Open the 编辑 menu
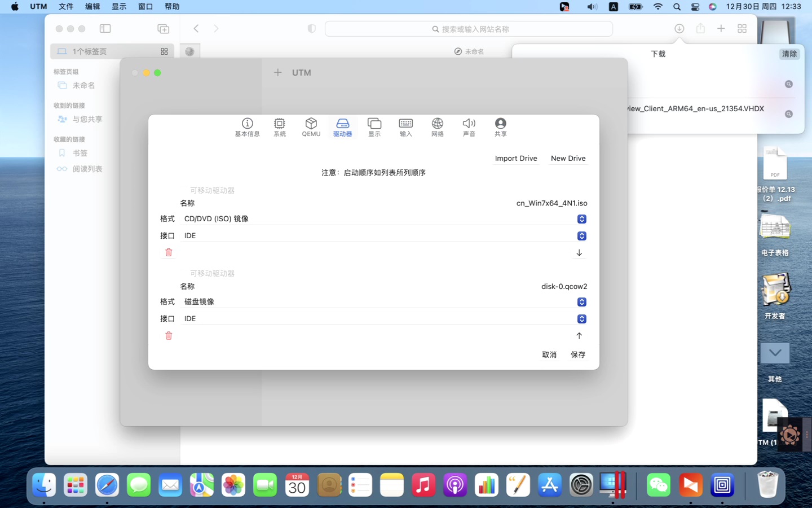This screenshot has width=812, height=508. 92,7
